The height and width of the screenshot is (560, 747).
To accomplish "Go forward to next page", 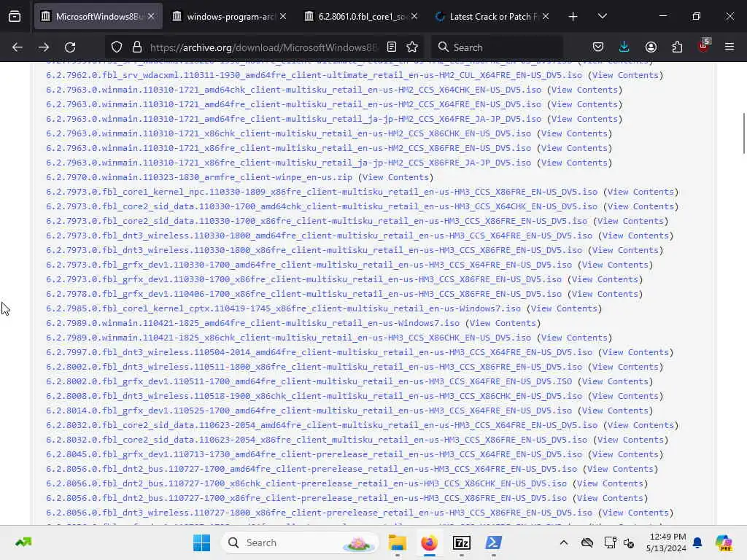I will pyautogui.click(x=44, y=47).
